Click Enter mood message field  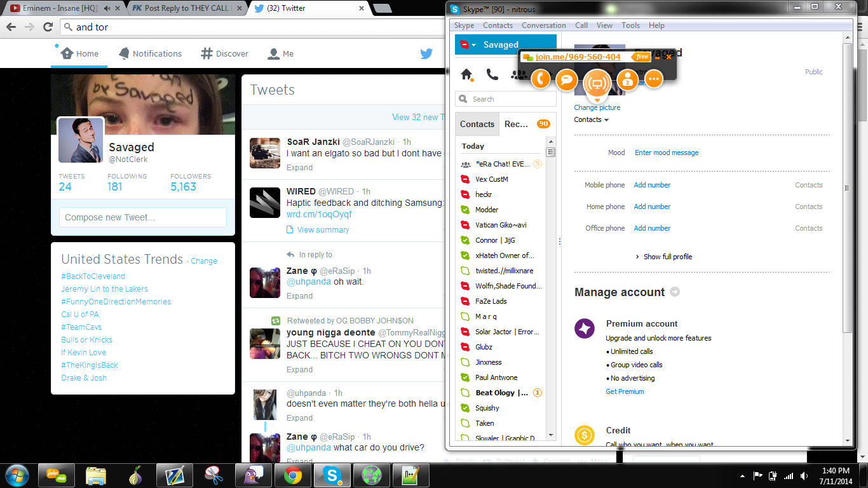(x=667, y=152)
